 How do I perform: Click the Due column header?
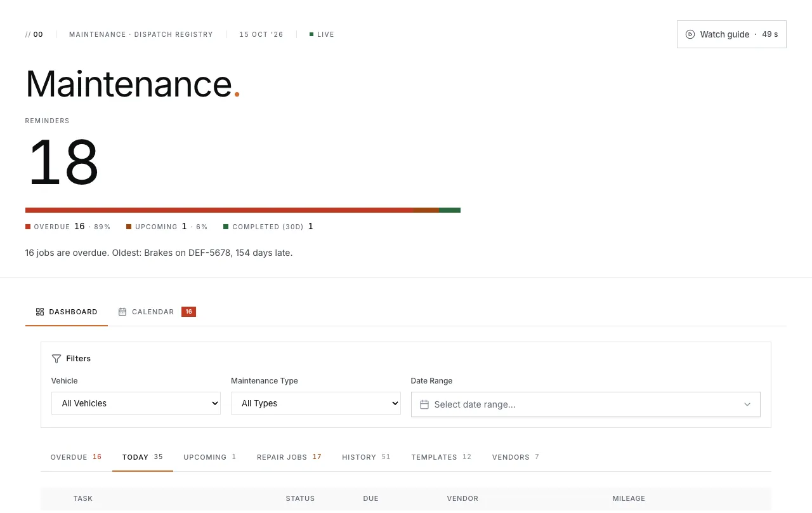[x=370, y=498]
